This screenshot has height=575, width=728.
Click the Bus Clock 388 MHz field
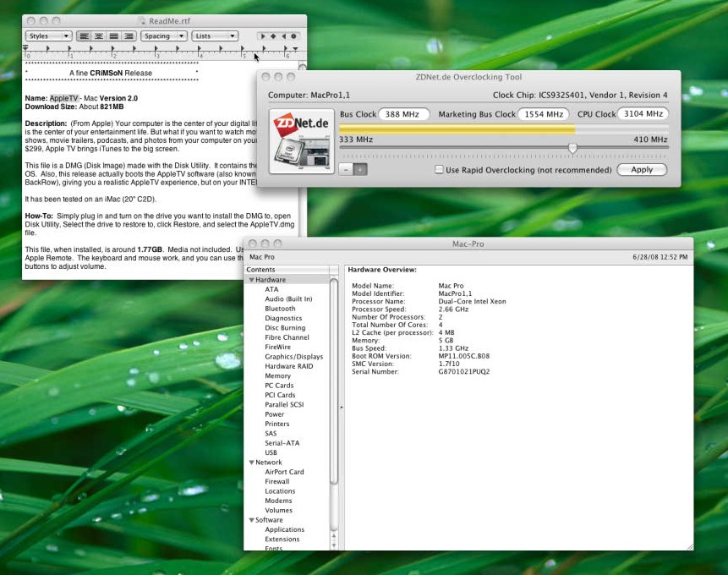404,114
